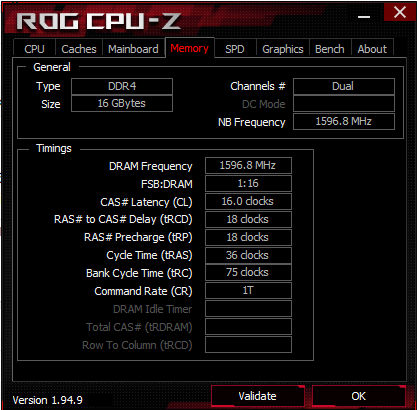
Task: Select the Memory tab
Action: click(x=190, y=48)
